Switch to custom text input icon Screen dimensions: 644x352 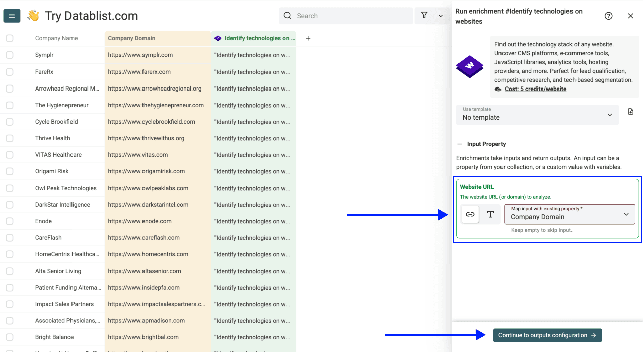coord(490,214)
